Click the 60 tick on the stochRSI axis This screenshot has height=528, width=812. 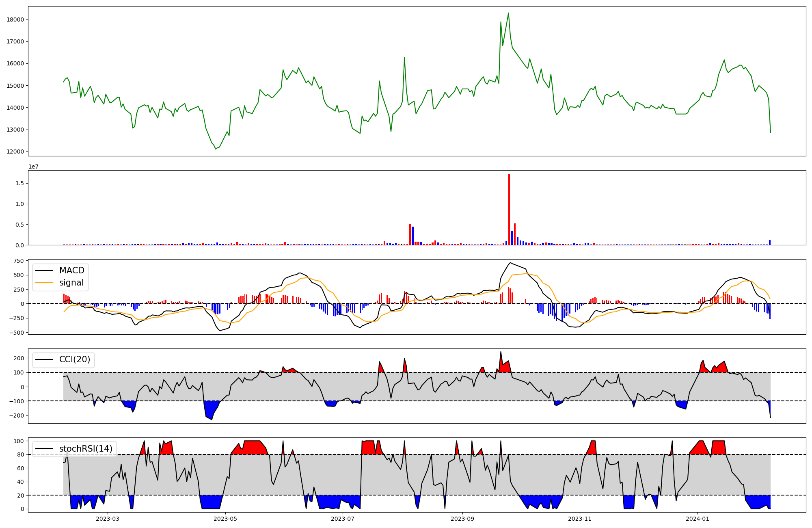click(20, 468)
